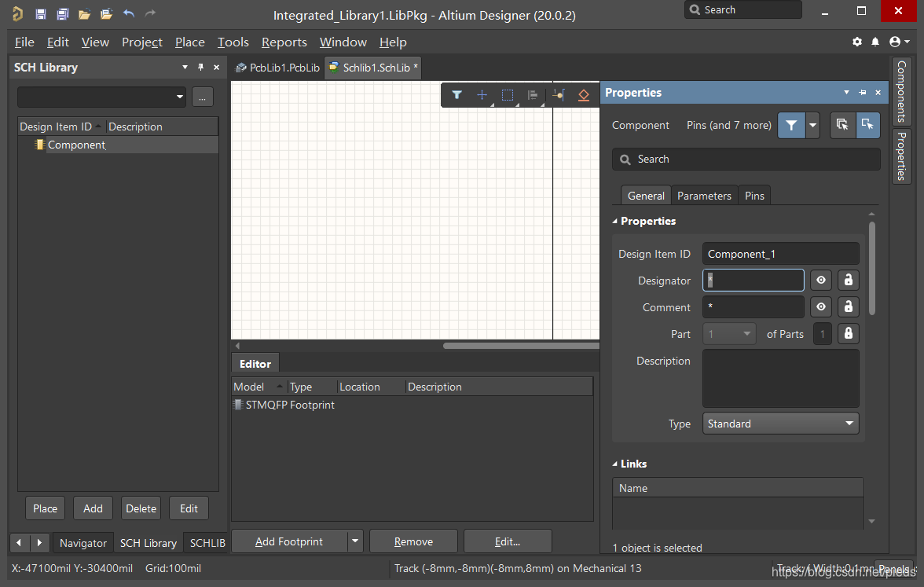
Task: Switch to the Parameters tab
Action: point(704,196)
